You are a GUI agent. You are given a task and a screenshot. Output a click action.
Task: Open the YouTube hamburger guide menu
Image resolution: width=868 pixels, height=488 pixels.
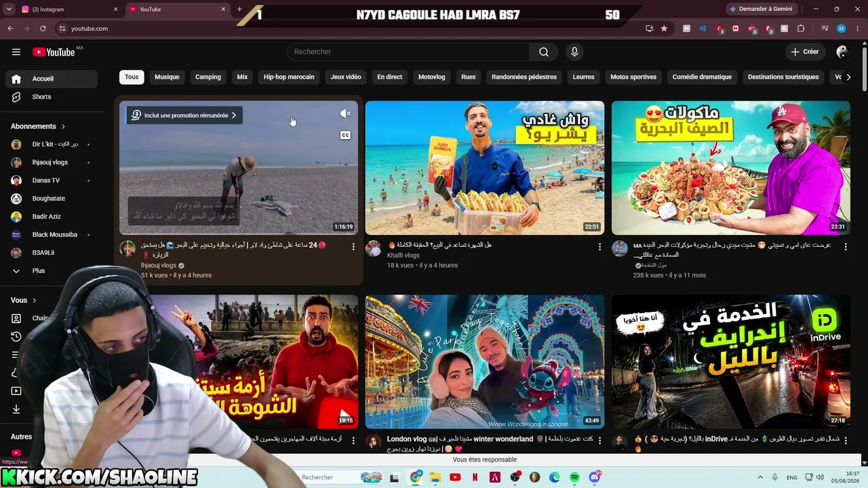click(x=16, y=52)
